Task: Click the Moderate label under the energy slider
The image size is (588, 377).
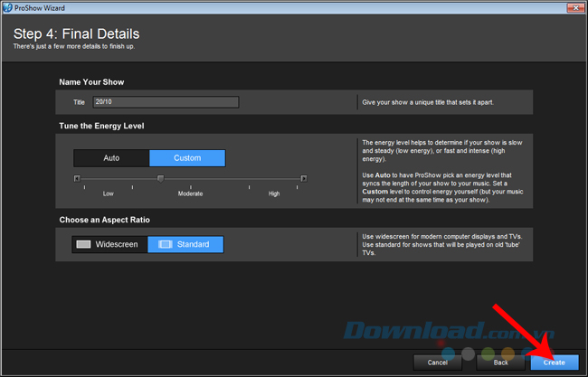Action: (x=189, y=193)
